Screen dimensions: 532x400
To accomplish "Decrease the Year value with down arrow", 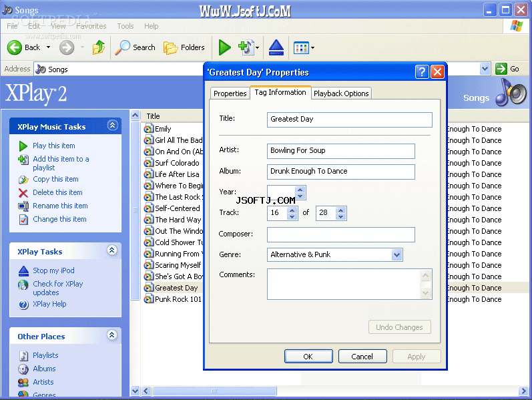I will [300, 196].
